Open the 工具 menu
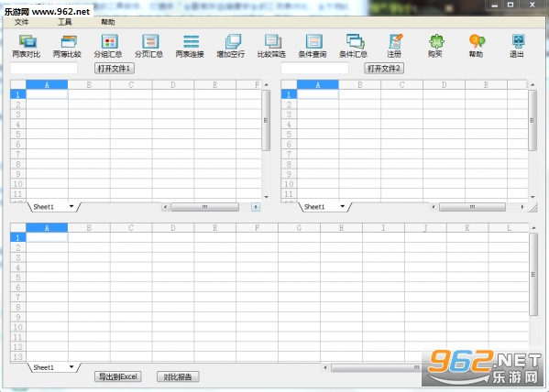The height and width of the screenshot is (392, 549). (65, 22)
